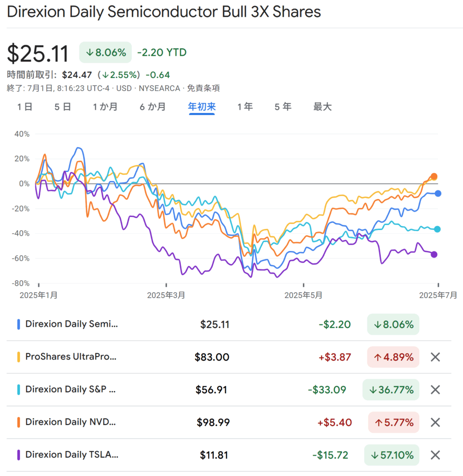The width and height of the screenshot is (463, 476).
Task: Click the $98.99 price value
Action: click(x=213, y=422)
